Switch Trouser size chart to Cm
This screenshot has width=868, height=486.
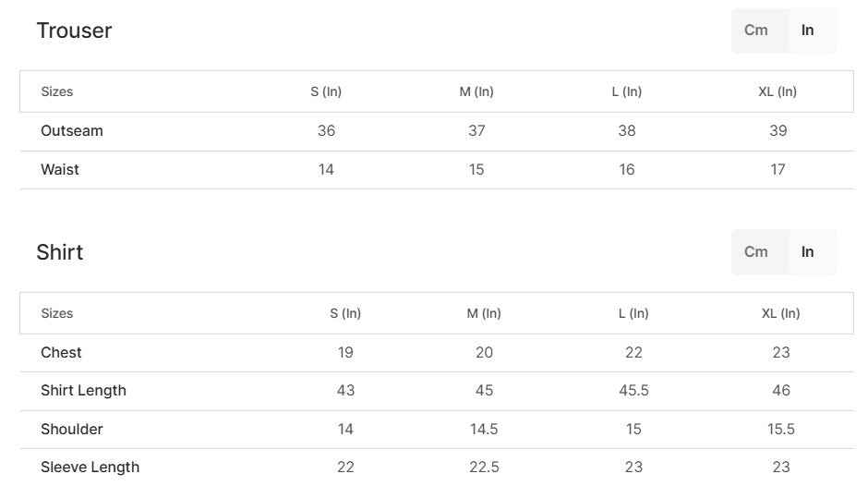pos(756,30)
